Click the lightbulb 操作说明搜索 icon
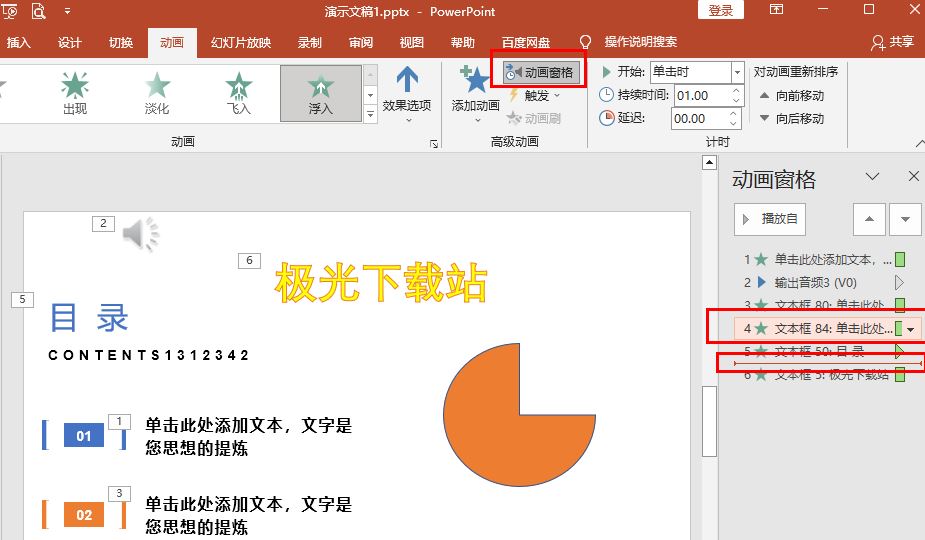Screen dimensions: 925x540 coord(586,42)
